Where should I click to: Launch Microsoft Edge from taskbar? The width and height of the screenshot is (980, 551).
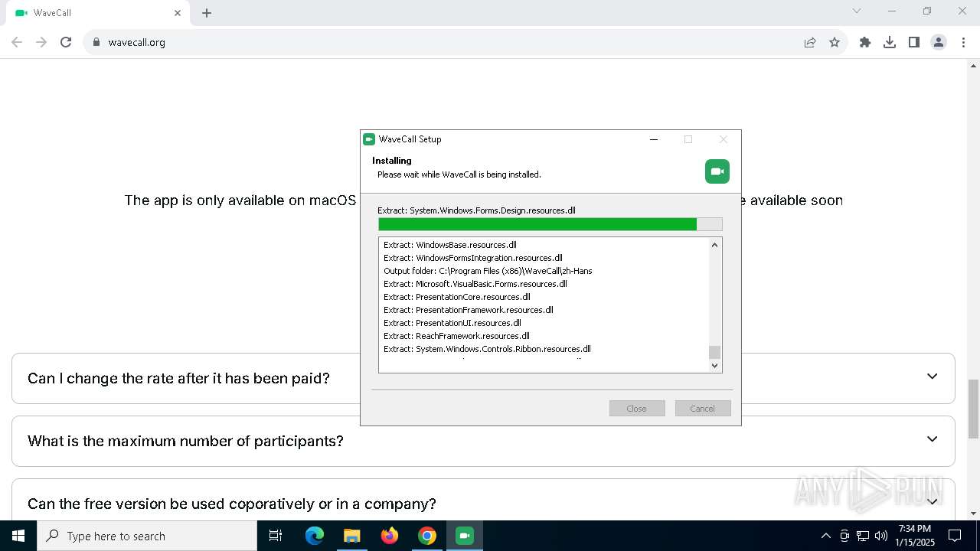[315, 536]
